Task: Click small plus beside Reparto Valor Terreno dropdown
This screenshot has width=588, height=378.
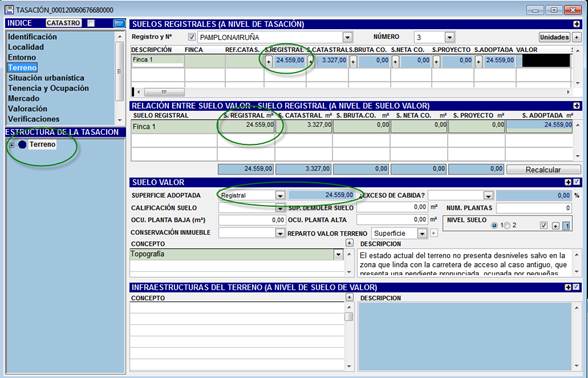Action: 434,233
